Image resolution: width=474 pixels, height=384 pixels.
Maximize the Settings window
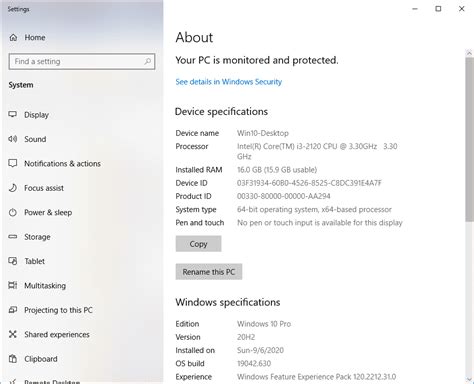pyautogui.click(x=438, y=9)
